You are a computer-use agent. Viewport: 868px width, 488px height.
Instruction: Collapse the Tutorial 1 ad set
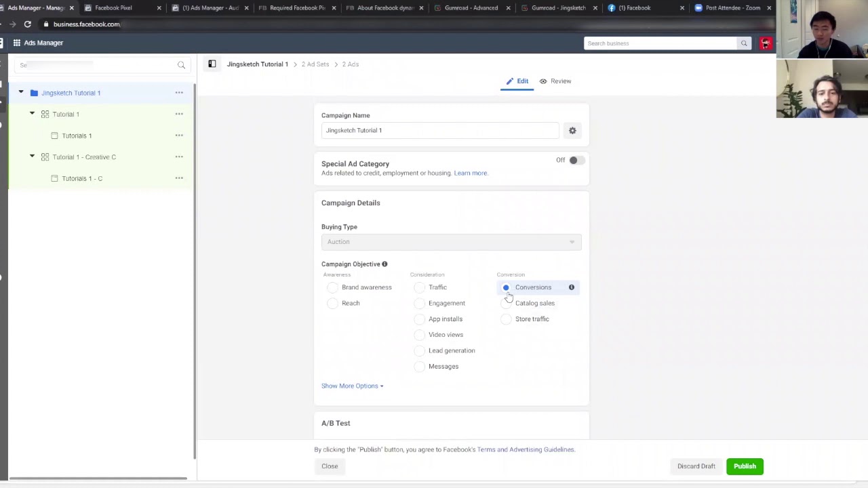pos(32,114)
